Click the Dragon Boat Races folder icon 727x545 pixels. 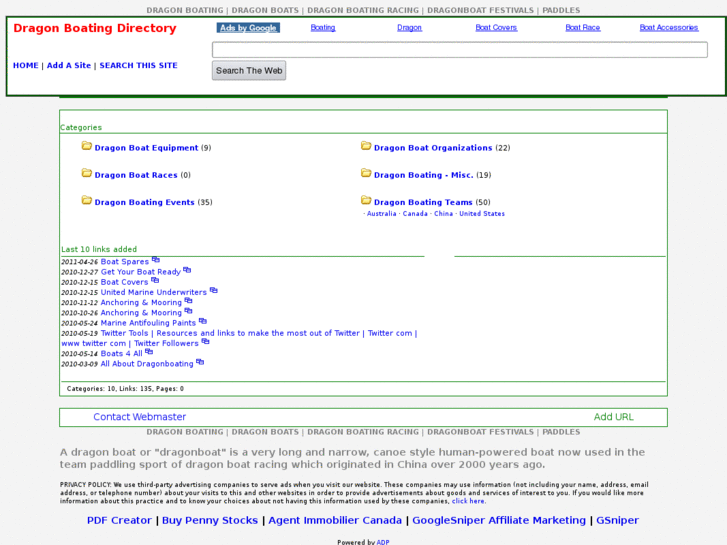click(x=87, y=173)
